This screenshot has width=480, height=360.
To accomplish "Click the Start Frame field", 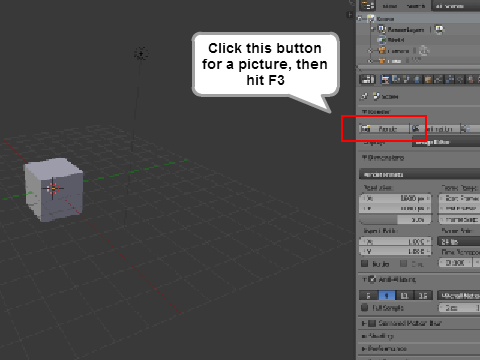I will [x=459, y=198].
